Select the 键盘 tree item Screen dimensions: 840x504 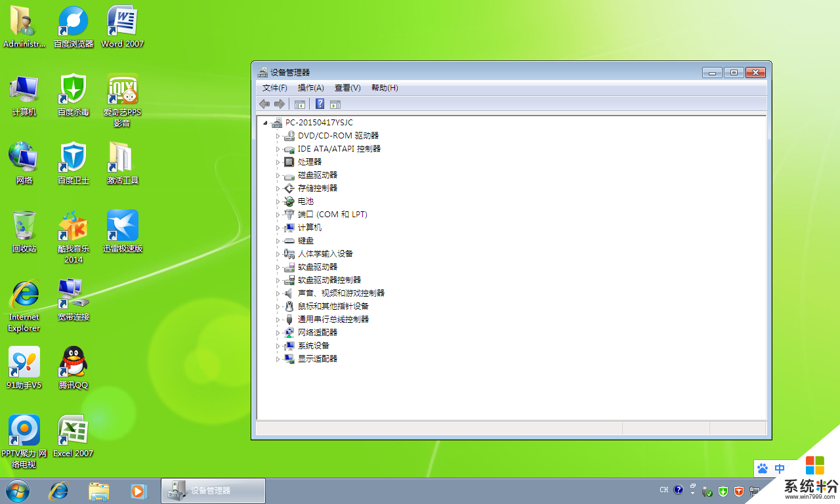coord(306,241)
